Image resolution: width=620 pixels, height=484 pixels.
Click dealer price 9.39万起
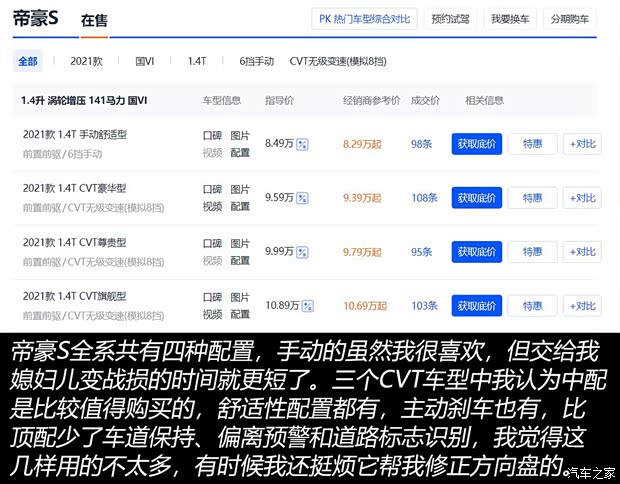[x=362, y=198]
